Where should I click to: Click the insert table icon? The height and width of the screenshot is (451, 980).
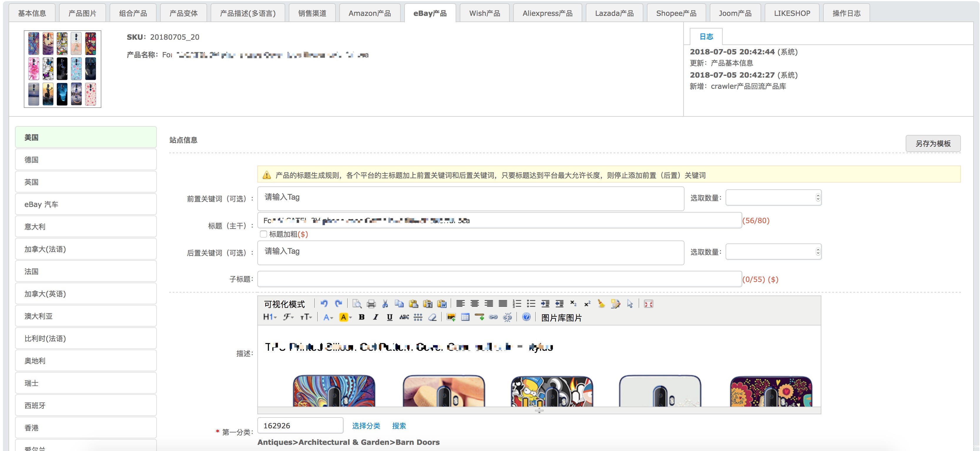pyautogui.click(x=465, y=317)
